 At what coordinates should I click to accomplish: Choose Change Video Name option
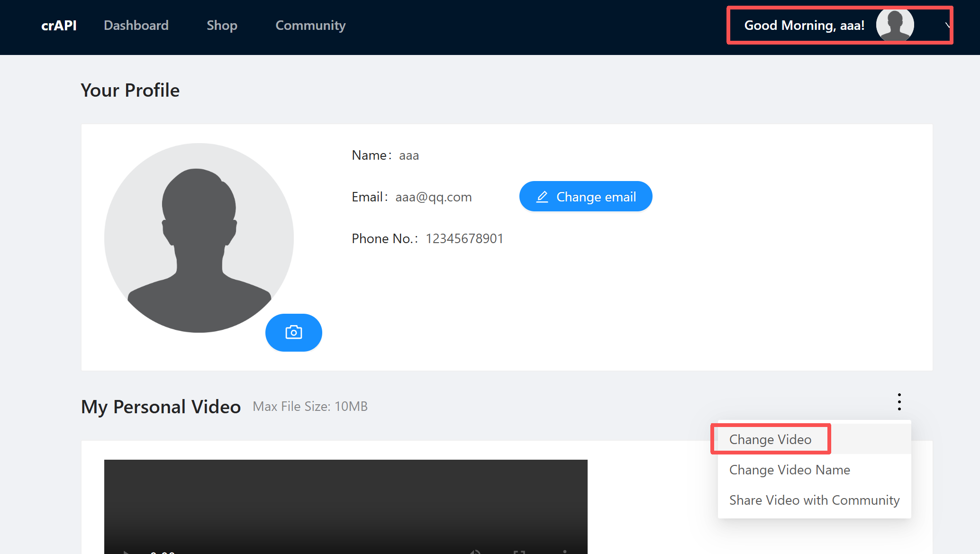click(x=789, y=470)
